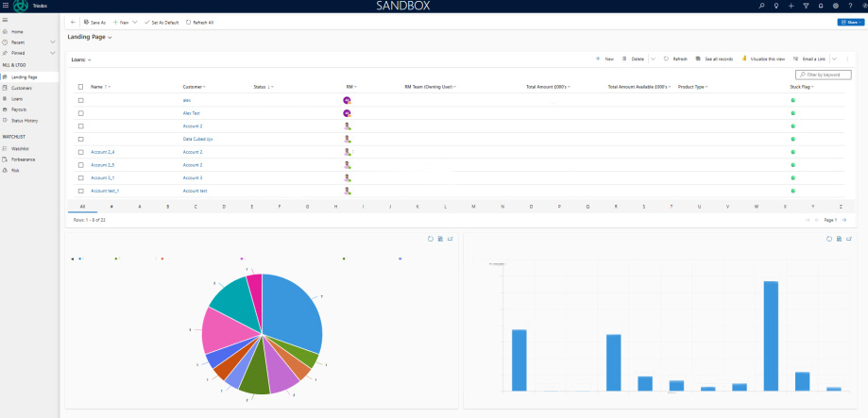Open Customers in the left navigation
The height and width of the screenshot is (418, 868).
coord(22,88)
